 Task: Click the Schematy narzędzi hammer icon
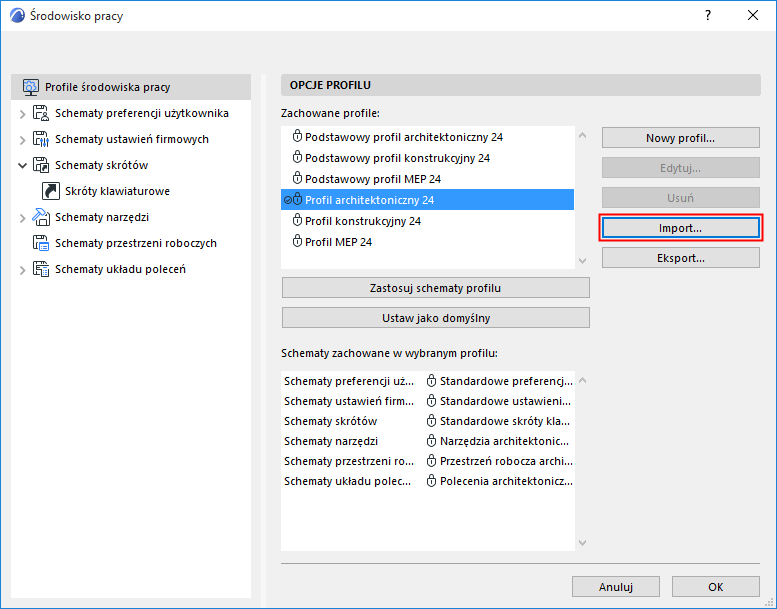pyautogui.click(x=41, y=217)
